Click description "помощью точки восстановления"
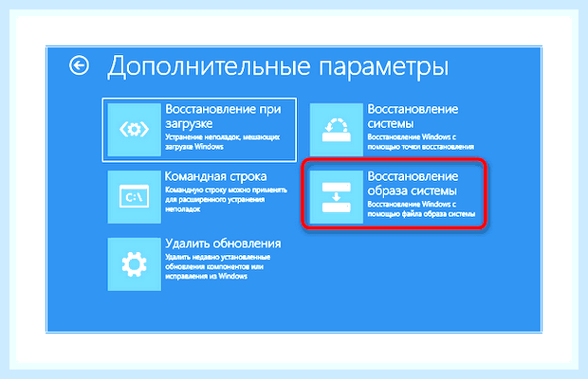The width and height of the screenshot is (588, 379). (x=421, y=147)
